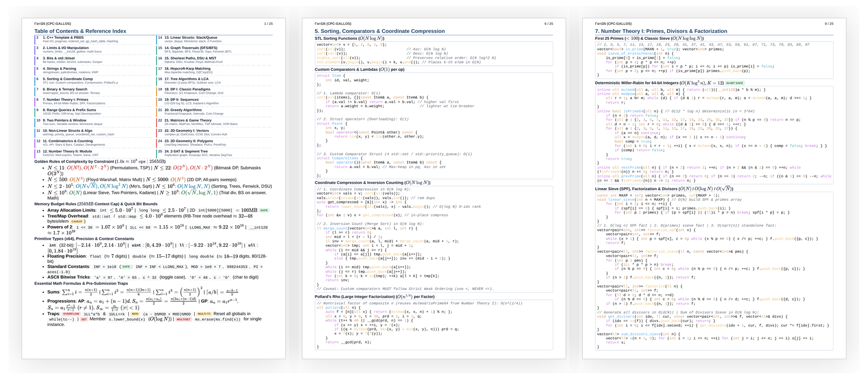The width and height of the screenshot is (868, 377).
Task: Click the green SAFE badge after 'int[5000][5000]'
Action: coord(264,211)
